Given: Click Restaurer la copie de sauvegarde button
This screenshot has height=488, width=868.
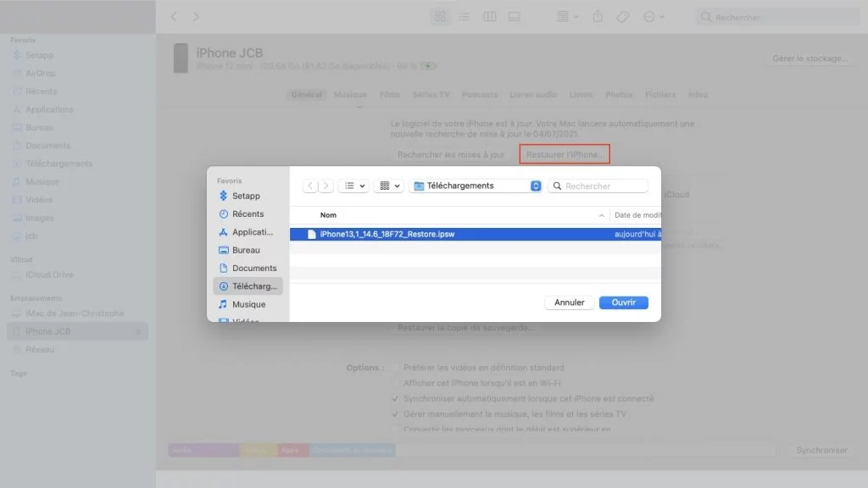Looking at the screenshot, I should pyautogui.click(x=465, y=328).
